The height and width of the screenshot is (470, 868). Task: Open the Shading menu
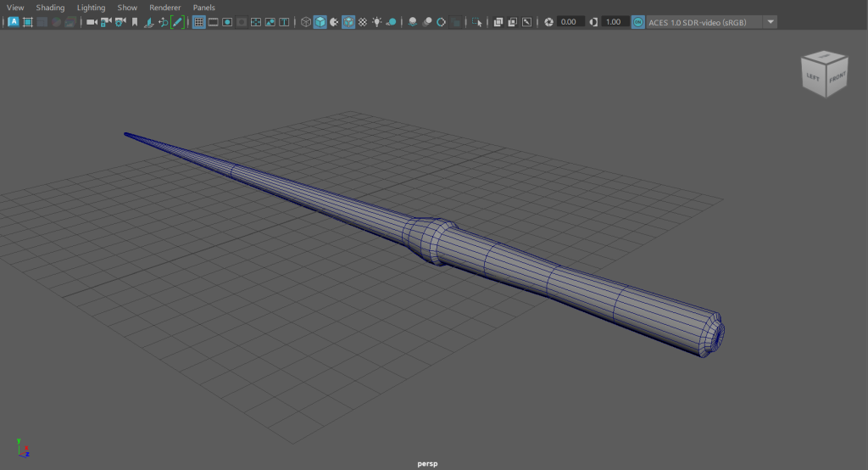50,8
